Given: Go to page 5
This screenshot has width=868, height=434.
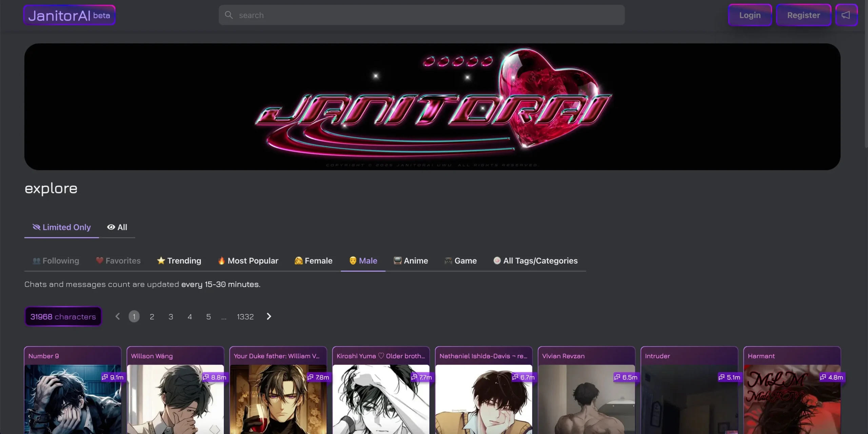Looking at the screenshot, I should 209,316.
